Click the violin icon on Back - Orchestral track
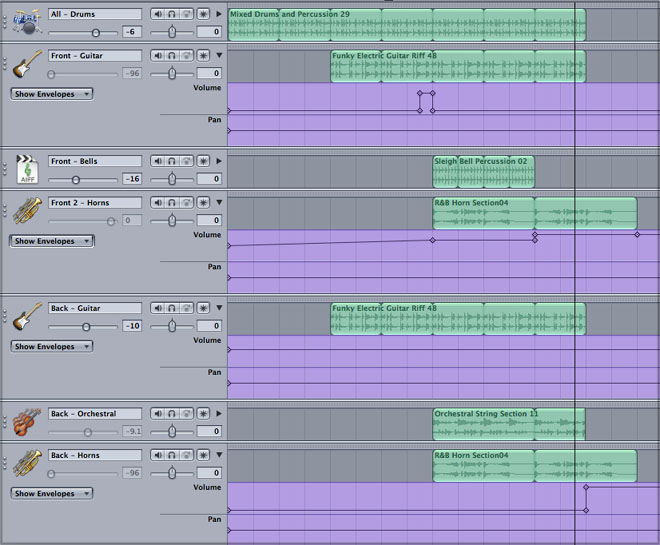This screenshot has height=545, width=660. (27, 422)
